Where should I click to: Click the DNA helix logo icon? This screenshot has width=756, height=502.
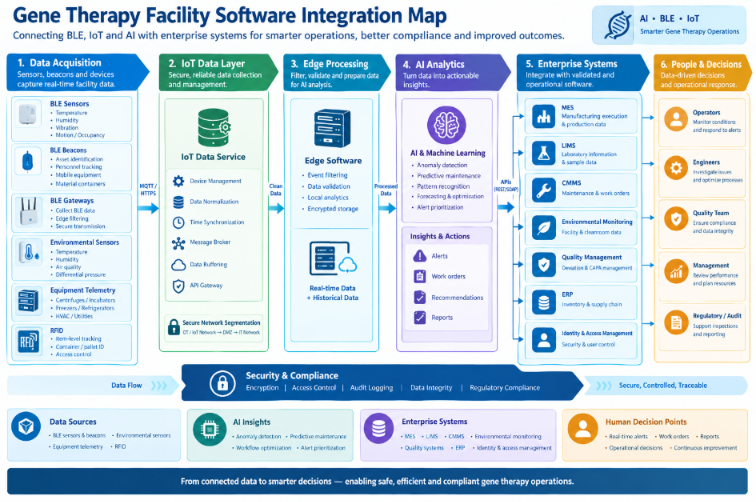point(619,25)
